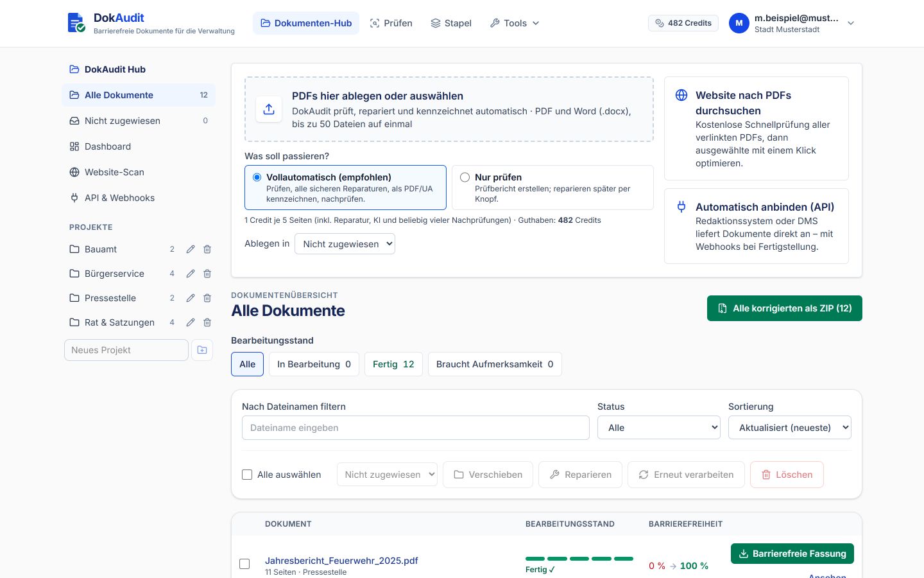Check the box for Jahresbericht_Feuerwehr_2025.pdf
This screenshot has width=924, height=578.
point(244,564)
